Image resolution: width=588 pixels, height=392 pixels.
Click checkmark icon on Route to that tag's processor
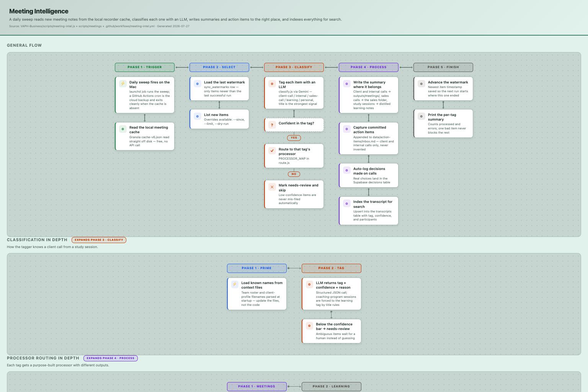pos(272,150)
